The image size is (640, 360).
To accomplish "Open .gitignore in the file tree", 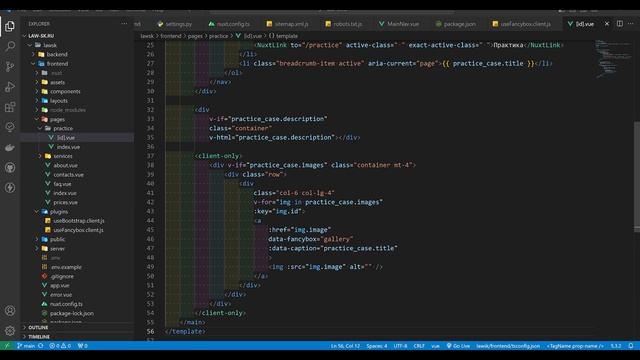I will click(x=78, y=276).
